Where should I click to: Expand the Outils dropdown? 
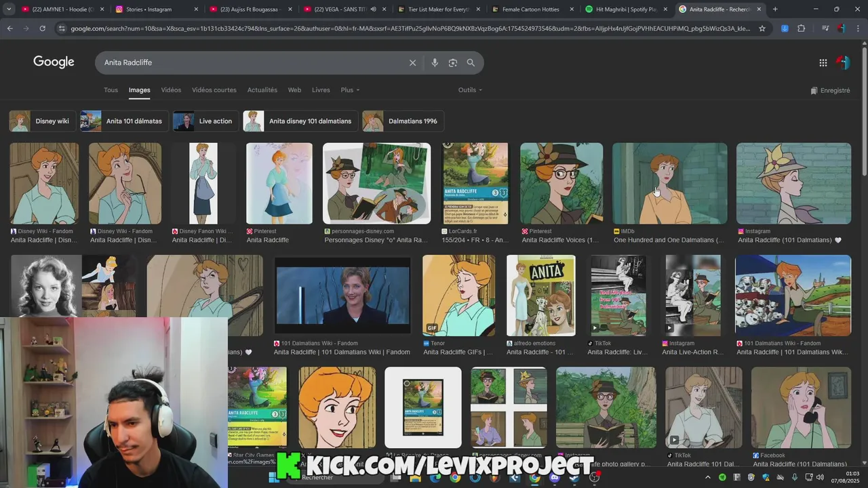pyautogui.click(x=470, y=90)
